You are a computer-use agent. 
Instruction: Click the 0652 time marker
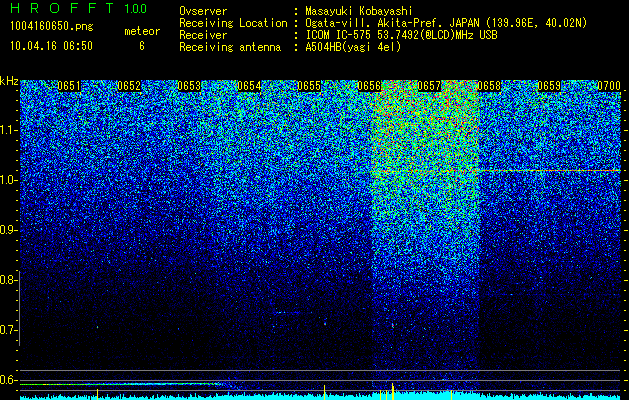click(129, 86)
